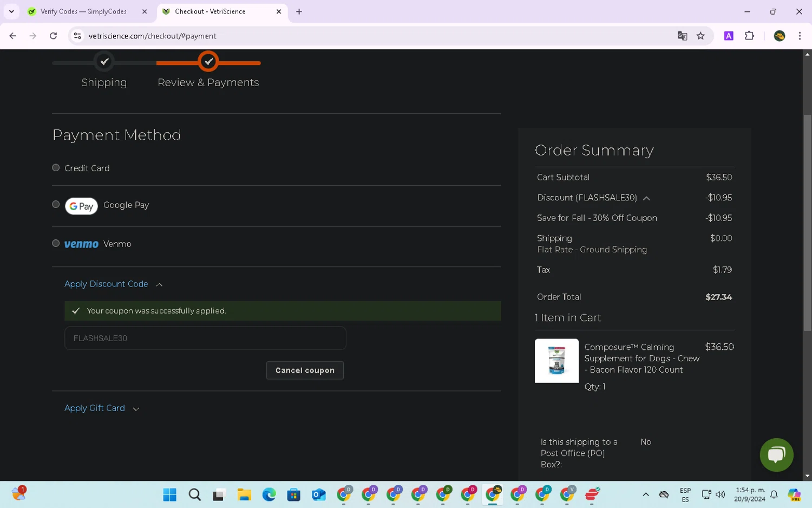The image size is (812, 508).
Task: Open Windows Search from the taskbar
Action: (195, 494)
